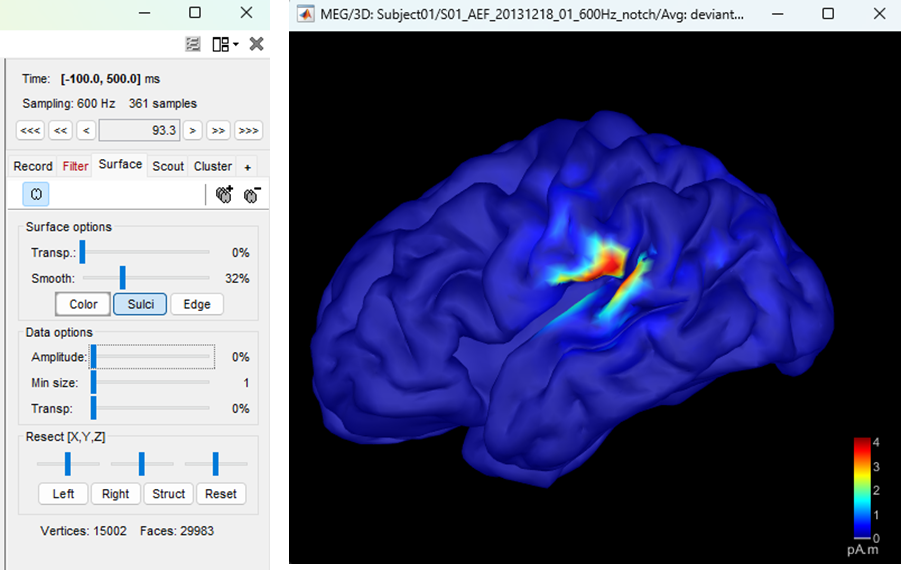
Task: Open the Filter tab
Action: pos(75,166)
